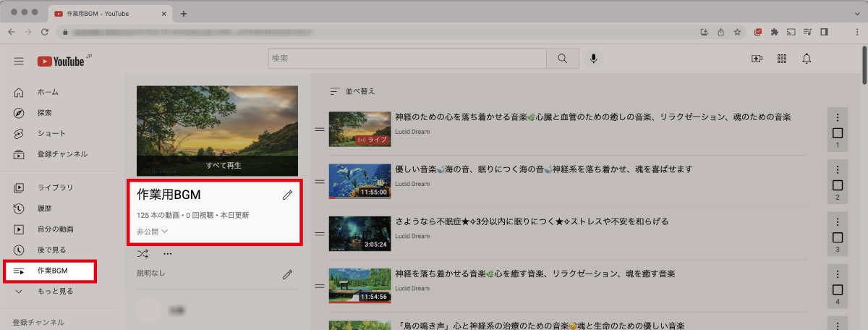Grab the drag handle of video 3

(320, 234)
